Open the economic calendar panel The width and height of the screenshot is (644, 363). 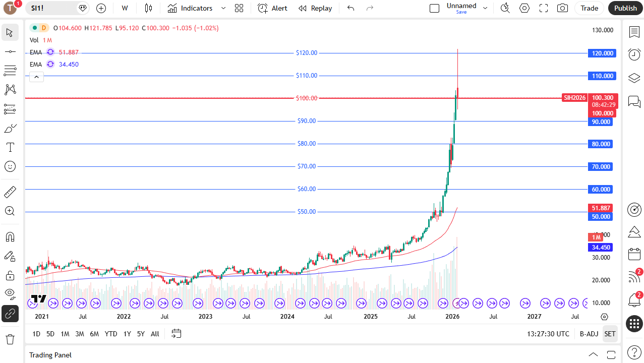coord(634,254)
